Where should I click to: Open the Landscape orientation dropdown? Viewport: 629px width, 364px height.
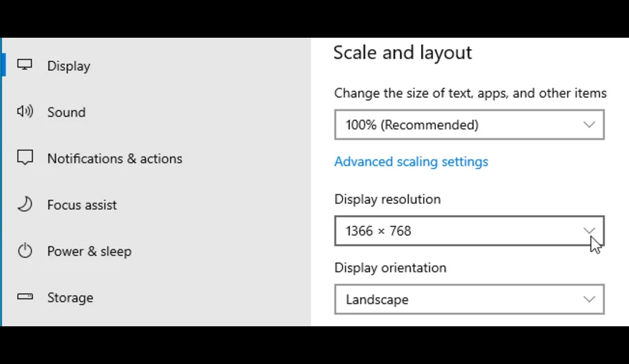469,299
